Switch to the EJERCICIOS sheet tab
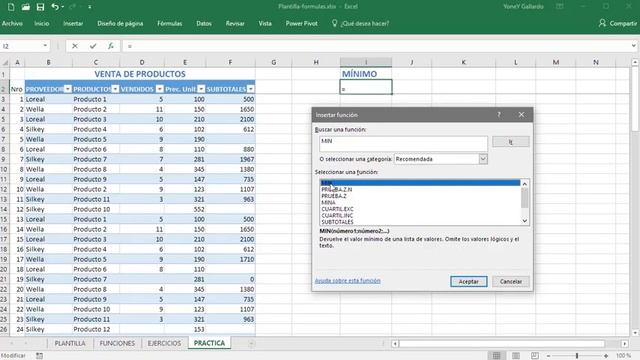Image resolution: width=640 pixels, height=360 pixels. [x=164, y=343]
